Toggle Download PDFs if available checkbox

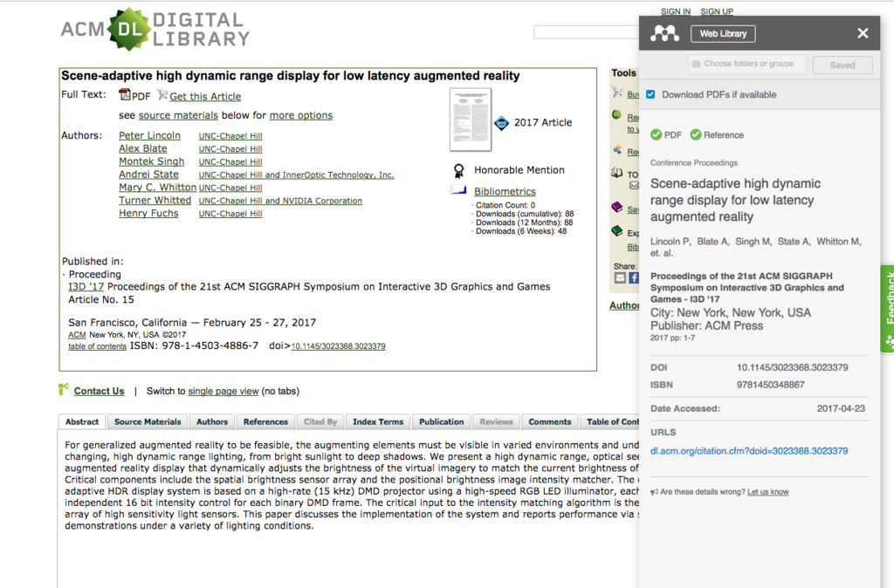(650, 94)
